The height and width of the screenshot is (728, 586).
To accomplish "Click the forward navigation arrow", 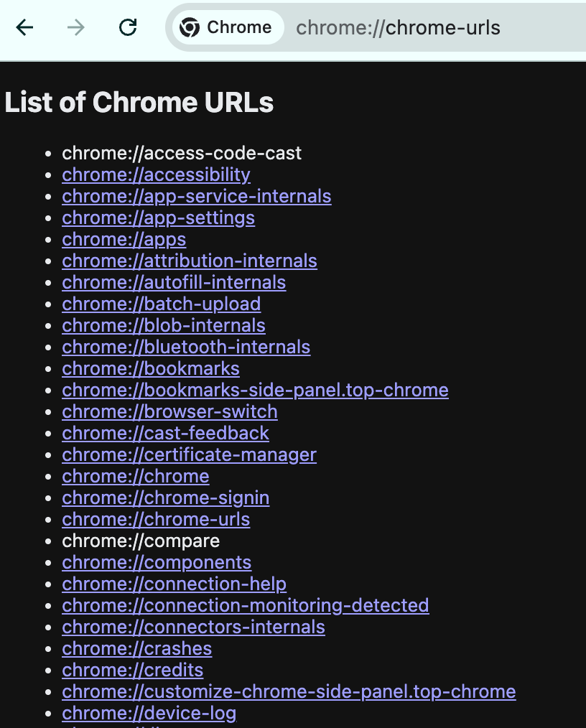I will point(76,27).
